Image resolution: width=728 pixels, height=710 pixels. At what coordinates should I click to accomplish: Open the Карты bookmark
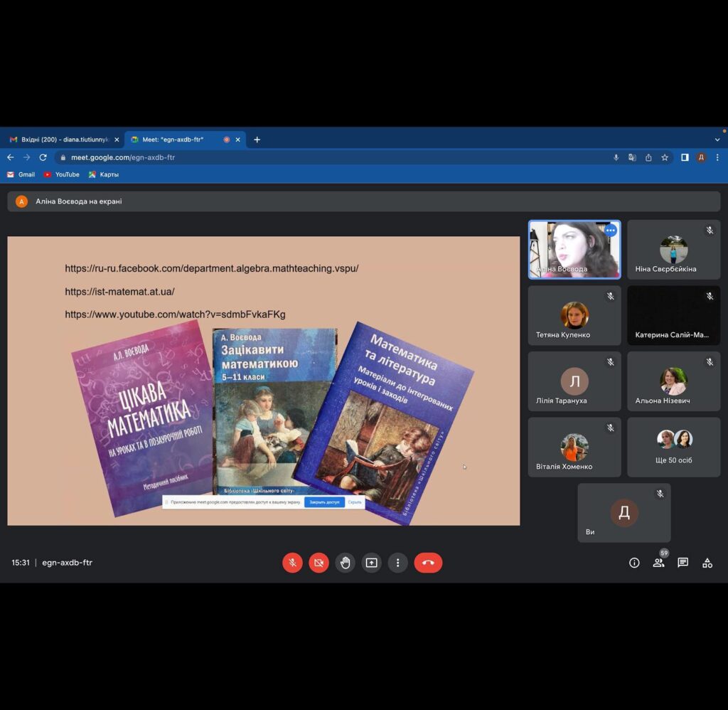pos(104,175)
